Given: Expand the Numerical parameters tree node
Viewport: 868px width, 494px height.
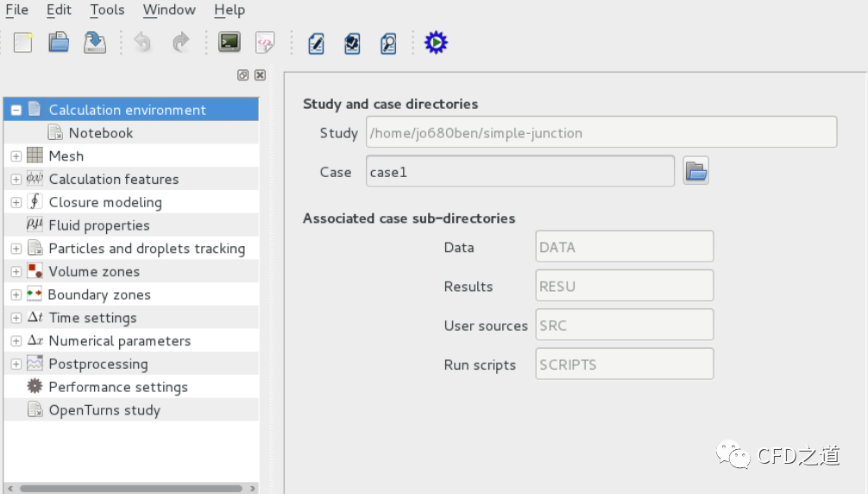Looking at the screenshot, I should click(x=16, y=341).
